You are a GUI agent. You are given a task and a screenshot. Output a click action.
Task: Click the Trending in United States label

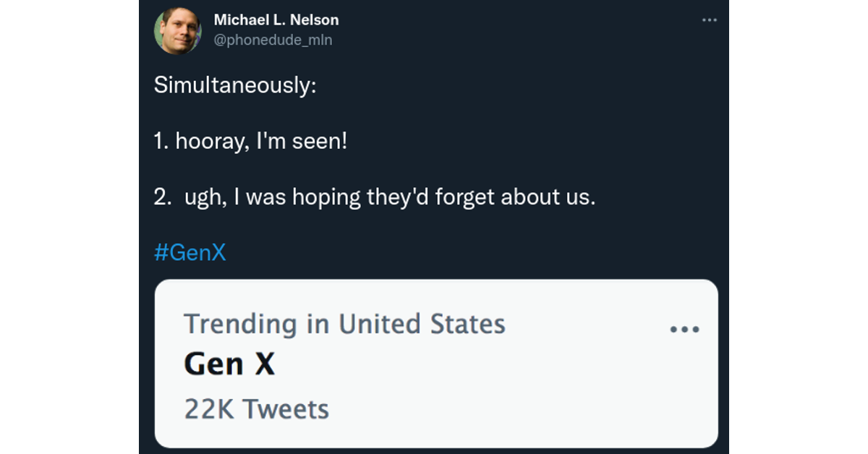[x=344, y=324]
